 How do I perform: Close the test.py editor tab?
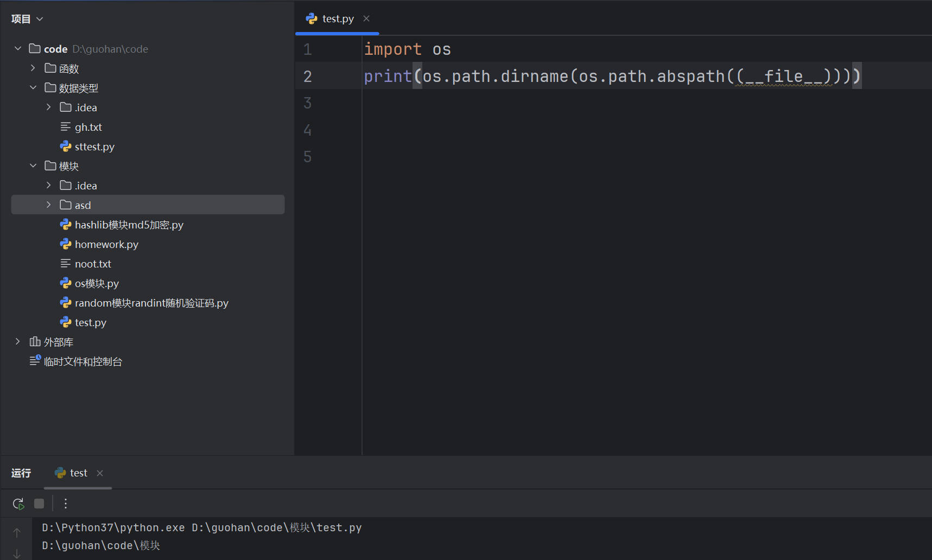(x=366, y=18)
